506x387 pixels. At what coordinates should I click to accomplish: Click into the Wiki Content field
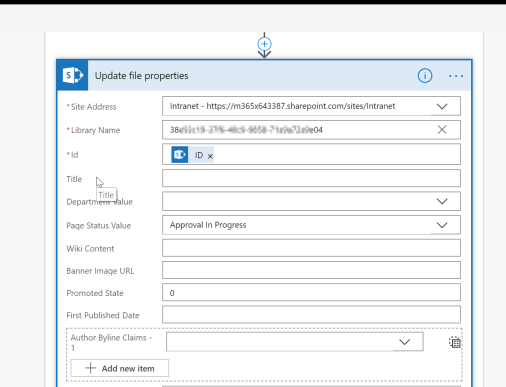(x=311, y=248)
